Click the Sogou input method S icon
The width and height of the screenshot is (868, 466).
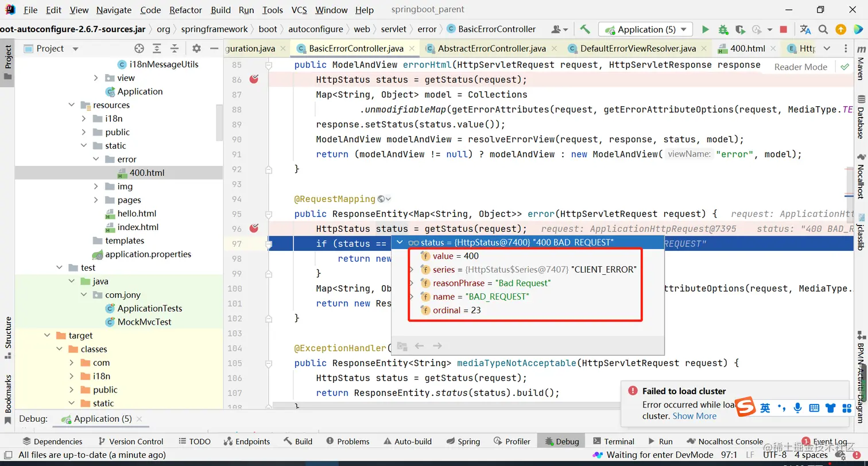pos(746,407)
